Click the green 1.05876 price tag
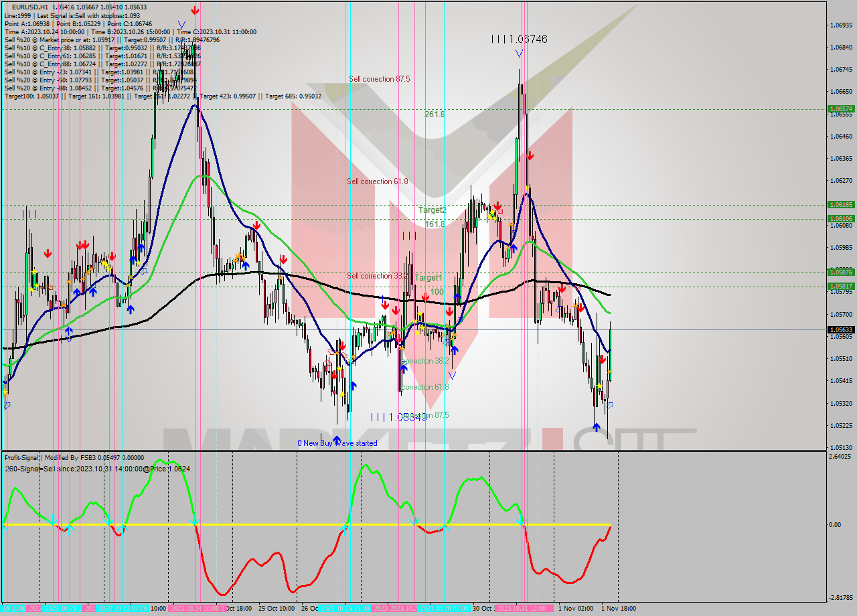This screenshot has height=616, width=857. [841, 272]
